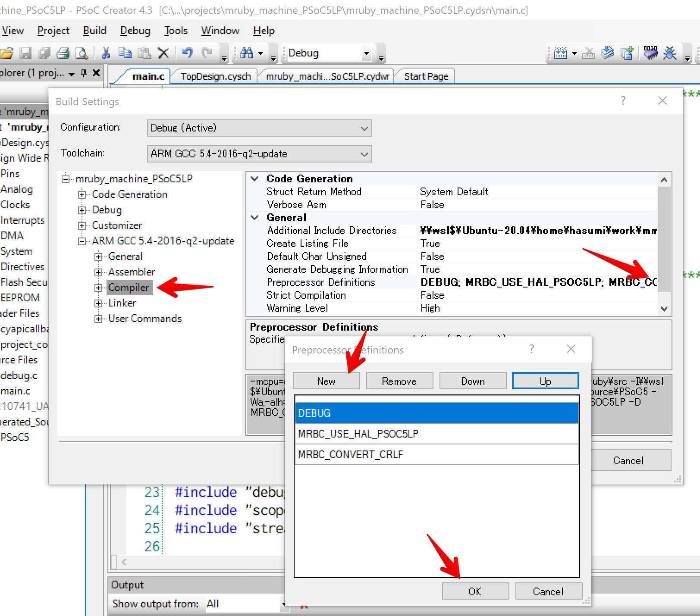Expand the Assembler tree node
Image resolution: width=700 pixels, height=616 pixels.
pyautogui.click(x=98, y=272)
